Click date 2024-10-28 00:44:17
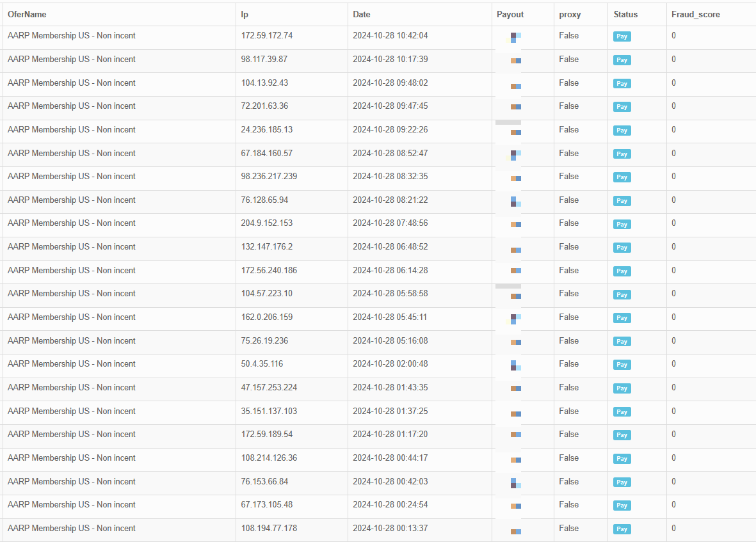This screenshot has height=542, width=756. click(x=390, y=458)
